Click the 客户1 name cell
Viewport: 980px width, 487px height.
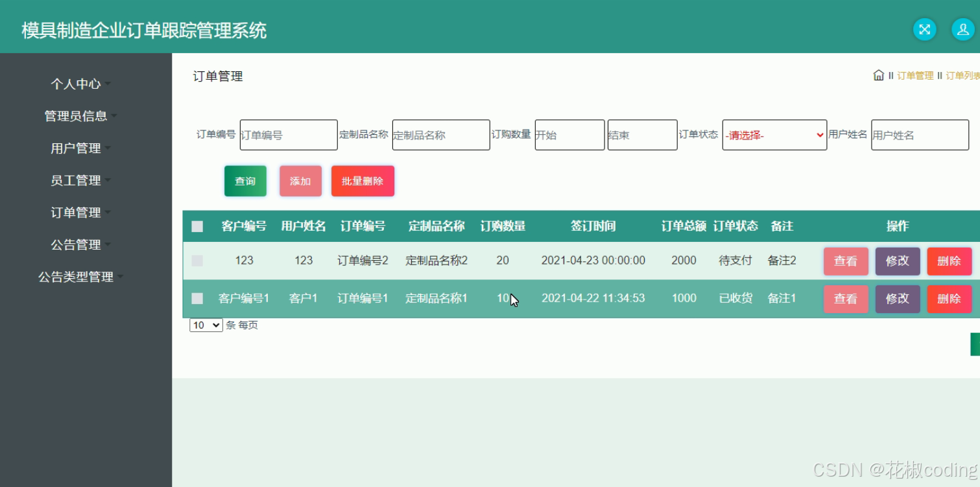tap(304, 298)
